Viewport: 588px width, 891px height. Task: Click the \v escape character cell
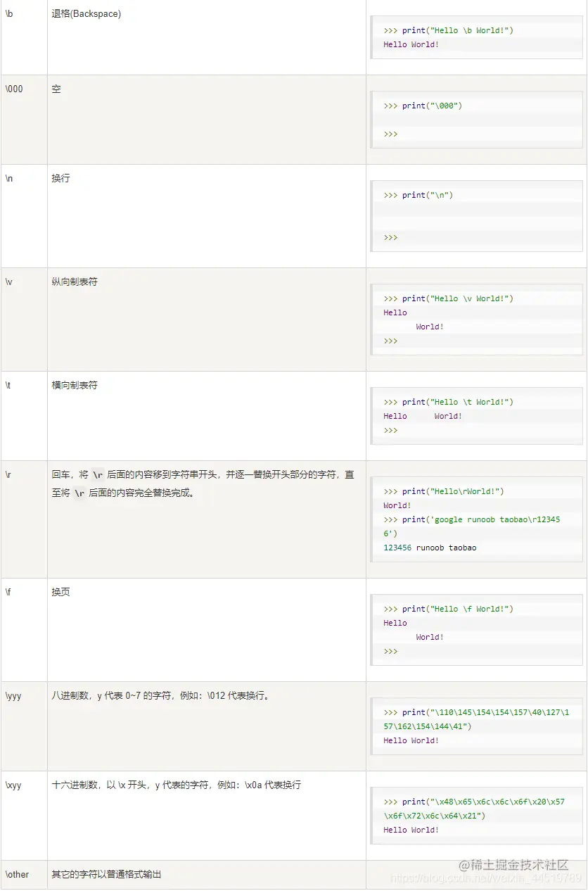(24, 320)
